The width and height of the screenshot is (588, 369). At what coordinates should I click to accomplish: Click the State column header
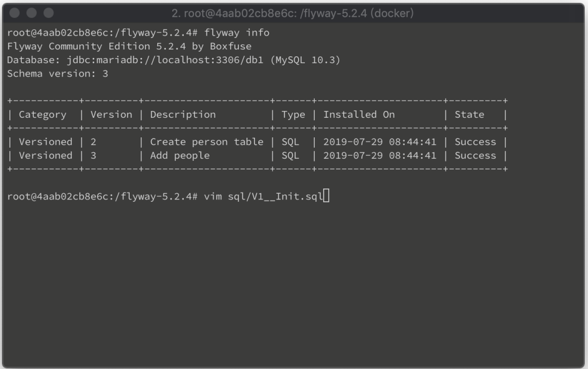pyautogui.click(x=470, y=114)
